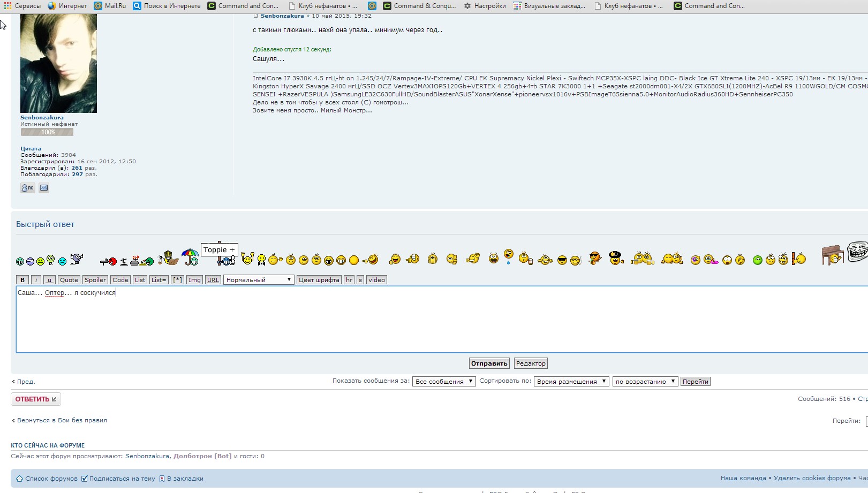This screenshot has width=868, height=493.
Task: Toggle underline formatting button u
Action: 49,280
